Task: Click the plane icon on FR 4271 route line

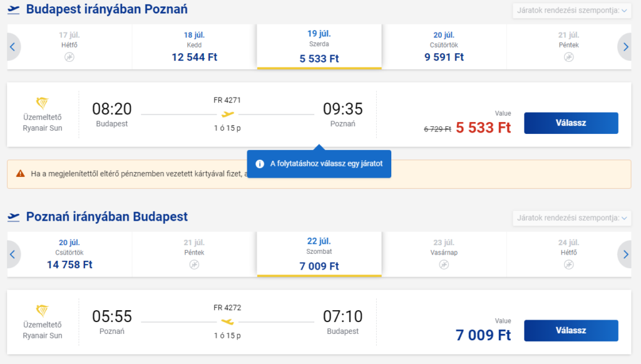Action: (228, 114)
